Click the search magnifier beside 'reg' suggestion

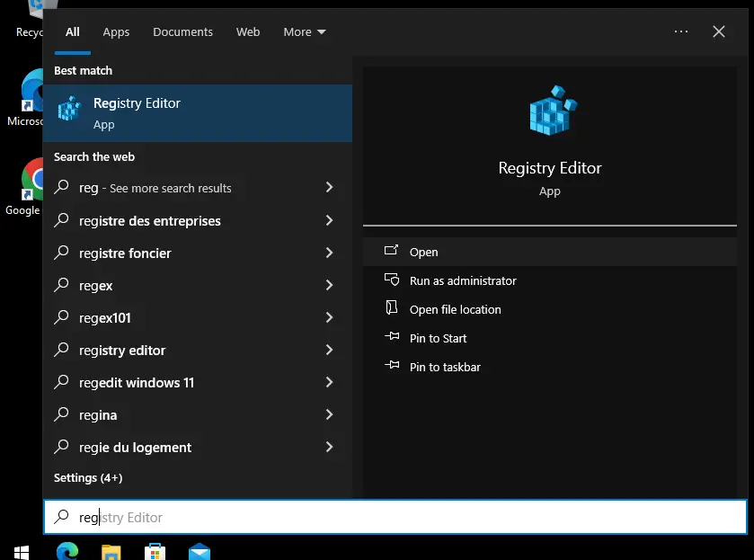point(61,187)
